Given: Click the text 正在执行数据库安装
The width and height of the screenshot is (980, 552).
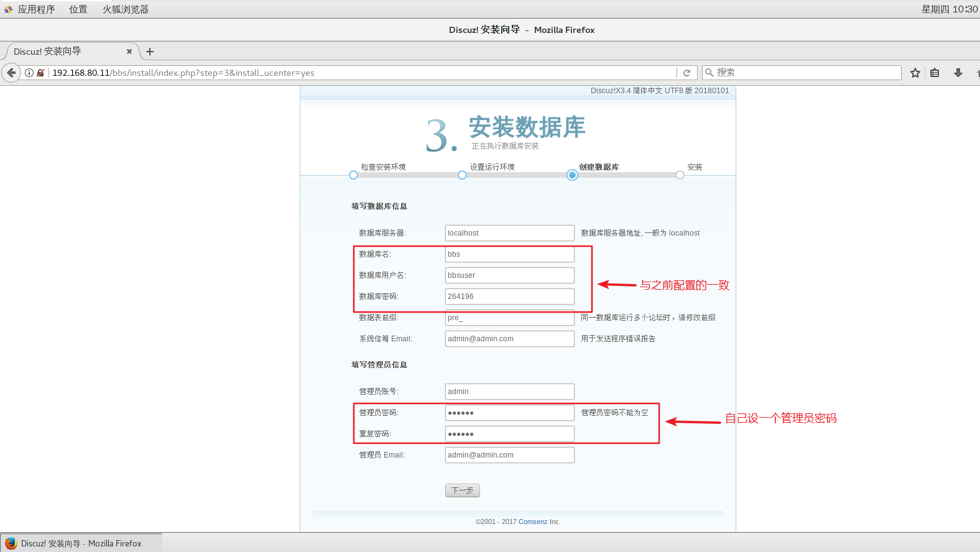Looking at the screenshot, I should (505, 146).
